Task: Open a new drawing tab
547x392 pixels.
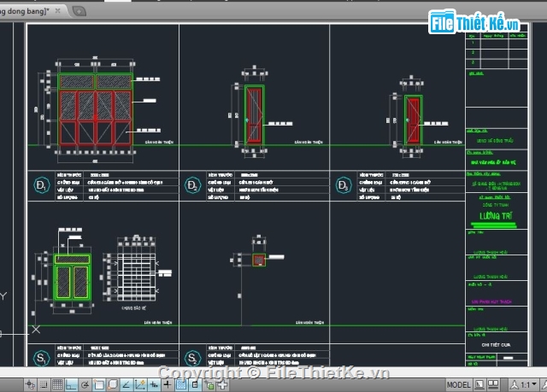Action: pos(79,11)
